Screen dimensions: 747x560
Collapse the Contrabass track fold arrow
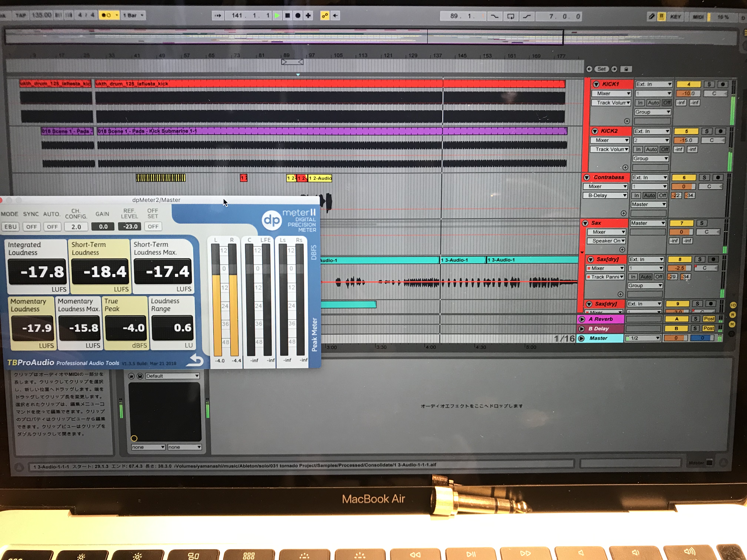[x=587, y=178]
